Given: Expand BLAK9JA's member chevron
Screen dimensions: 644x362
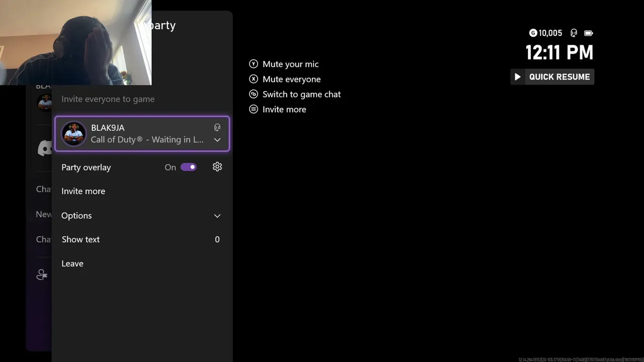Looking at the screenshot, I should click(217, 140).
